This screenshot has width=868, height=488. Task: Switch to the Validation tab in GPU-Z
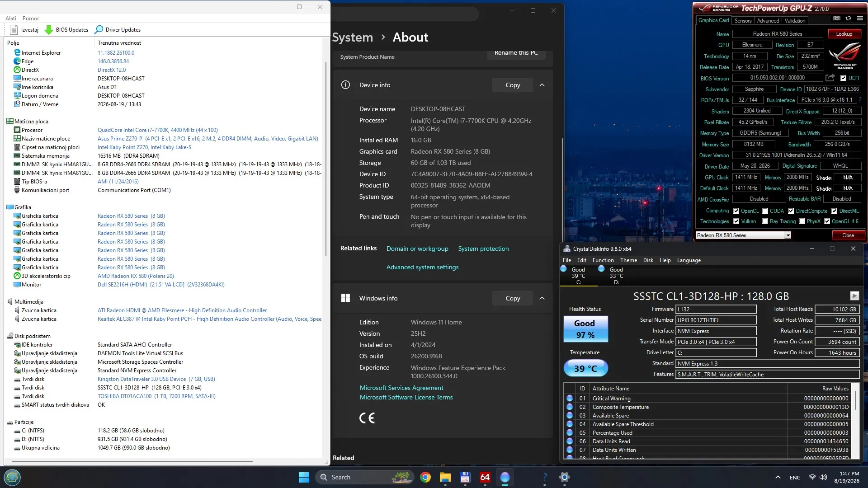point(795,21)
